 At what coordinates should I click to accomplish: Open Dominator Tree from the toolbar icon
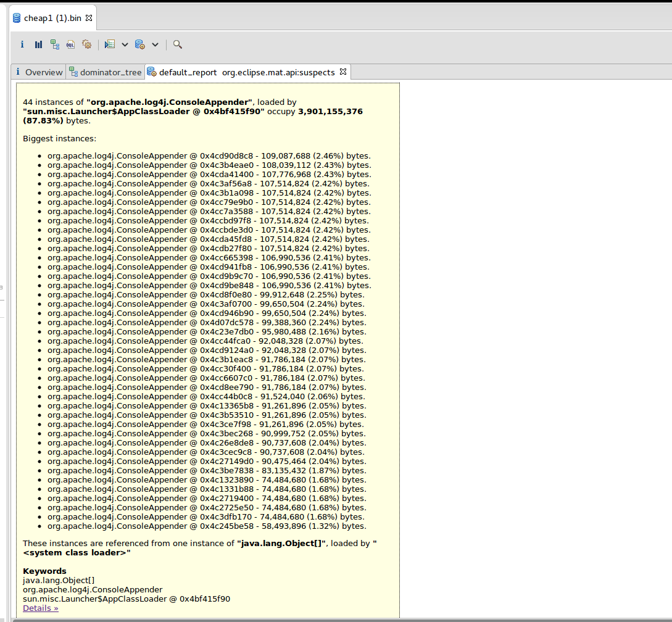click(55, 44)
